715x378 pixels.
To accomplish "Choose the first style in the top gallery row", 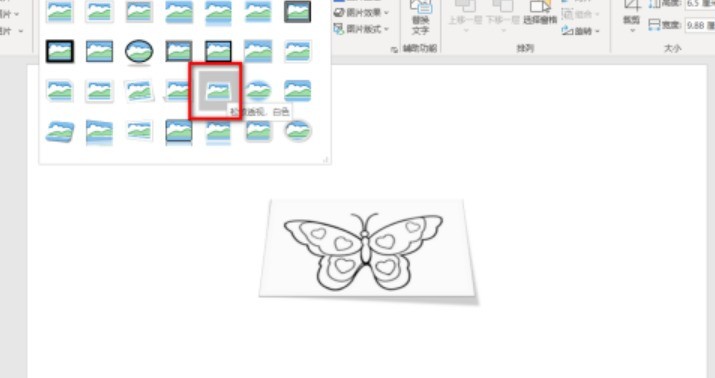I will [x=60, y=12].
